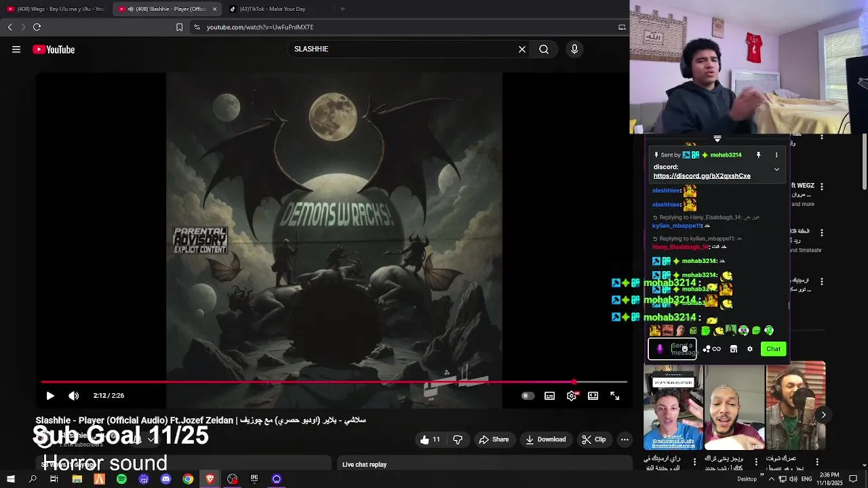
Task: Click slashhiee username in chat
Action: click(x=666, y=190)
